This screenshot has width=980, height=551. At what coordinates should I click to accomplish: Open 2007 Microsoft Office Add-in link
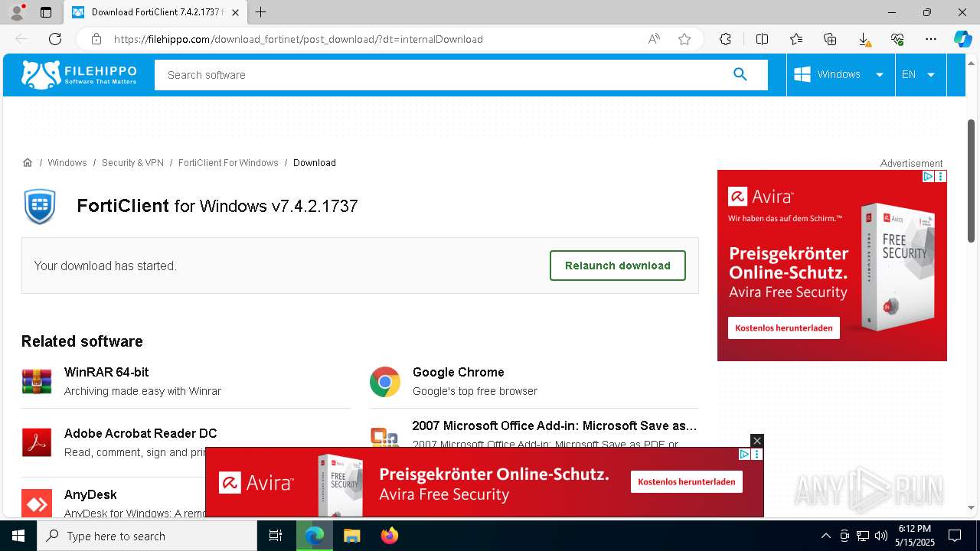pos(554,425)
